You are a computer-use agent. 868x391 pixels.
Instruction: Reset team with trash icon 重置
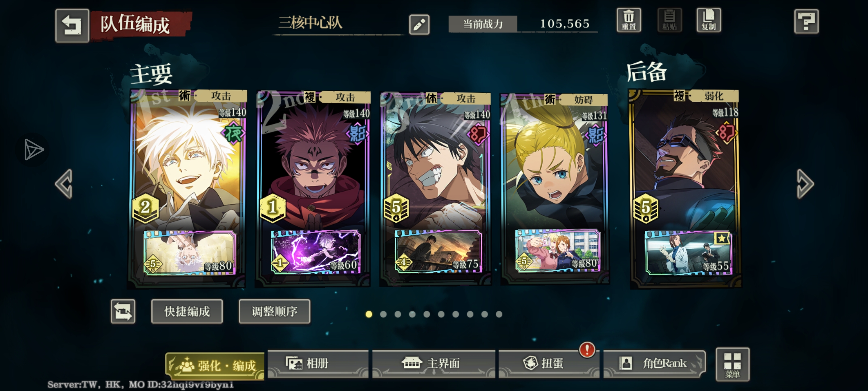tap(629, 20)
